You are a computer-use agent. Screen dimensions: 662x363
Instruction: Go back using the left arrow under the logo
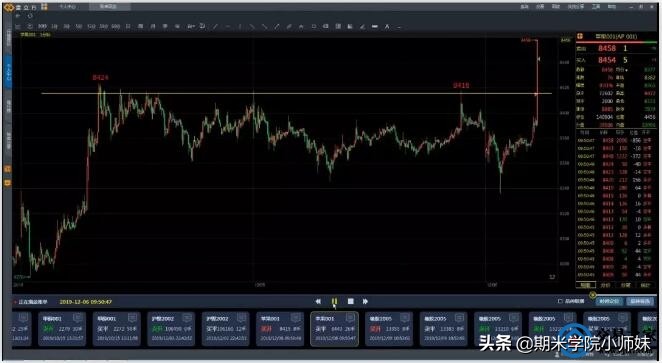18,16
